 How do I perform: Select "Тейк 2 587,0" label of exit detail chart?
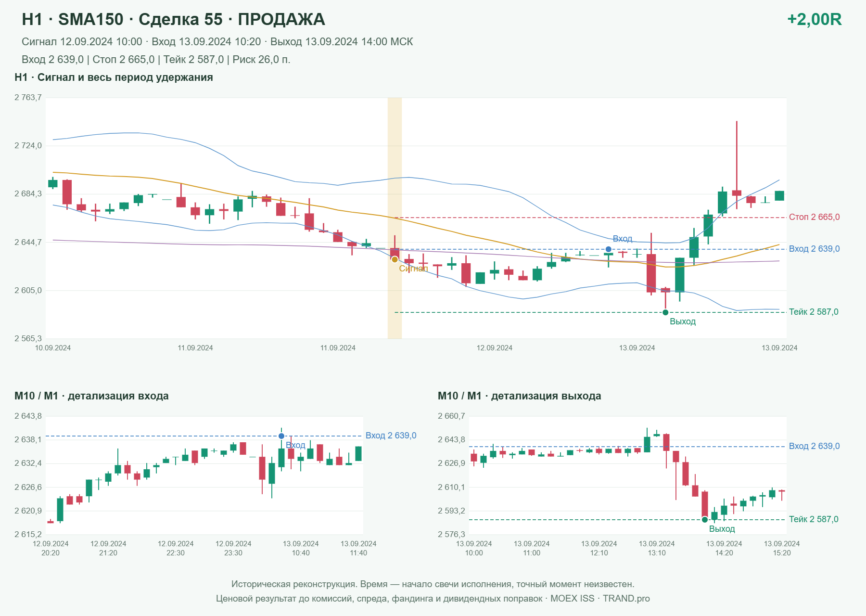[x=814, y=519]
